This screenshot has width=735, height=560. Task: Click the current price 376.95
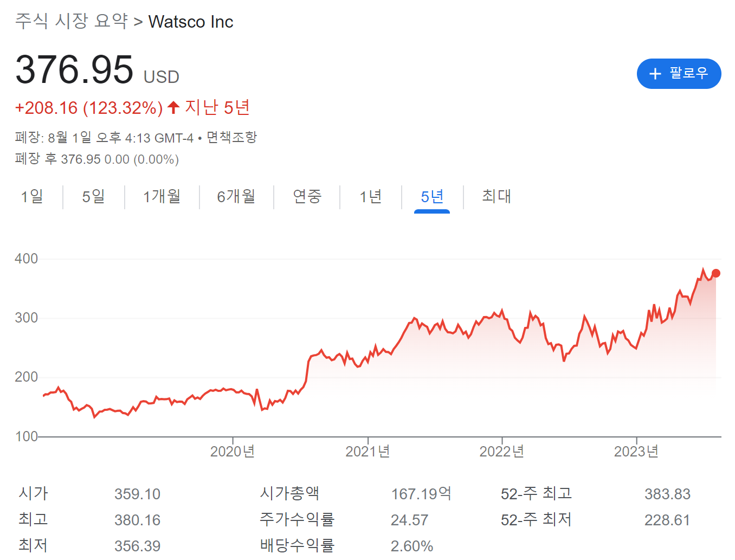click(x=74, y=69)
